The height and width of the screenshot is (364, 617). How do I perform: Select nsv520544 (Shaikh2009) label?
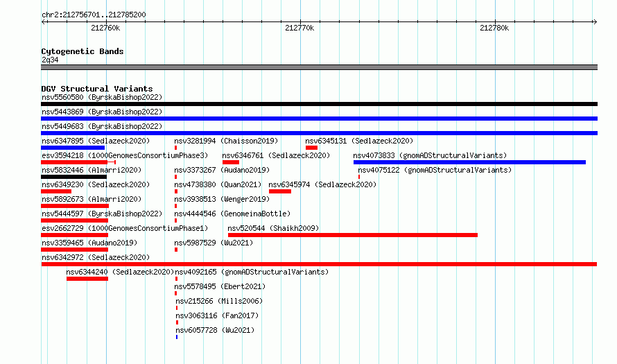(273, 228)
